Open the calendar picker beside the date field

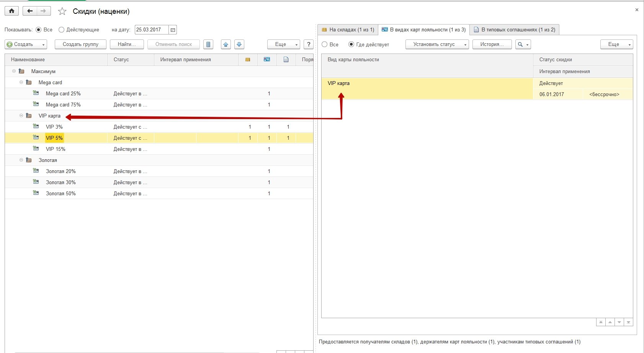pyautogui.click(x=173, y=30)
